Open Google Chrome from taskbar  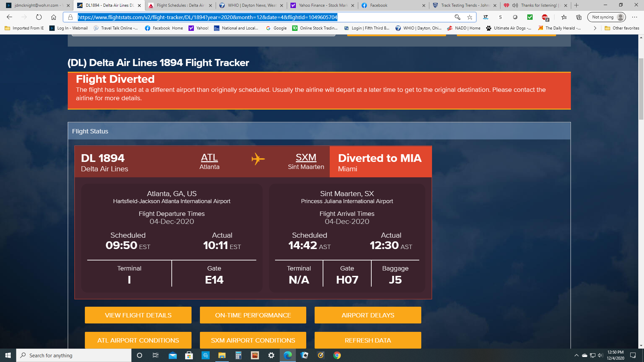click(337, 355)
